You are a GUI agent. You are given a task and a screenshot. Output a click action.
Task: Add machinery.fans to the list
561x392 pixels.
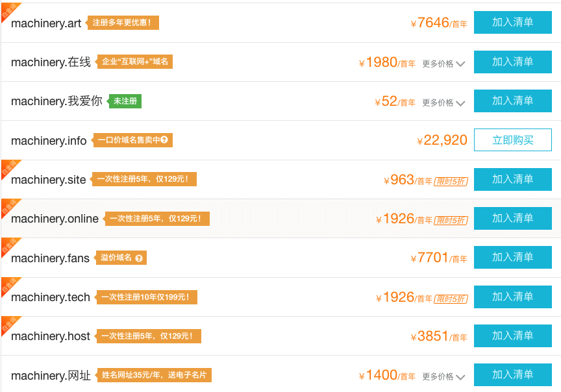[513, 257]
